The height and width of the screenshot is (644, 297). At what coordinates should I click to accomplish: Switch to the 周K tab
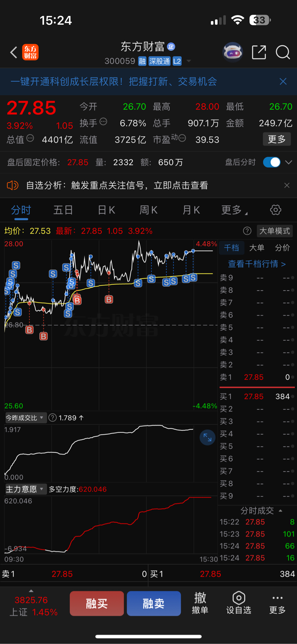tap(148, 210)
